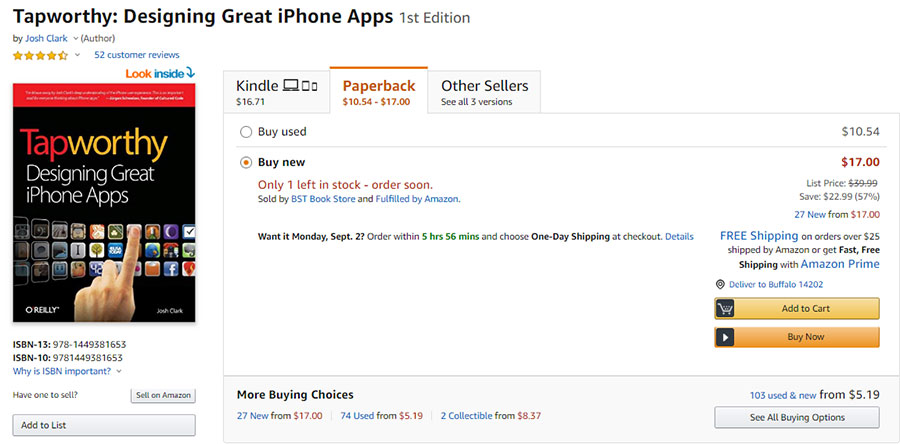Click the Sell on Amazon button
The height and width of the screenshot is (444, 900).
163,396
